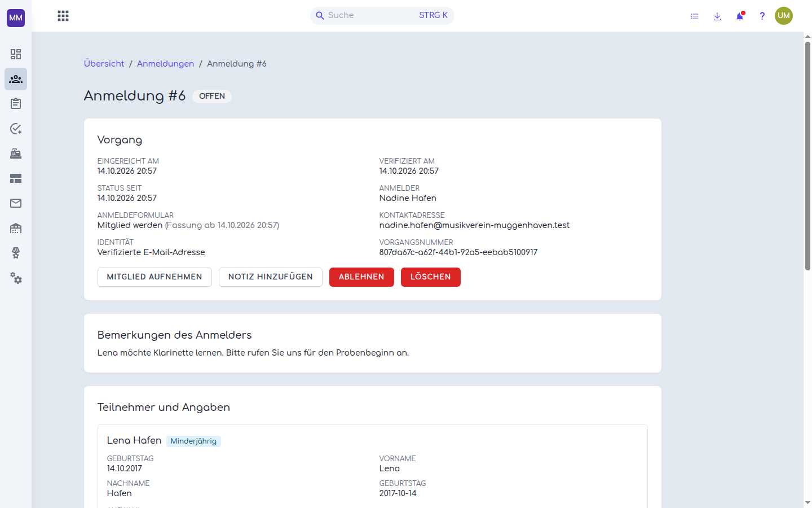Go to the Übersicht breadcrumb link

pyautogui.click(x=104, y=64)
